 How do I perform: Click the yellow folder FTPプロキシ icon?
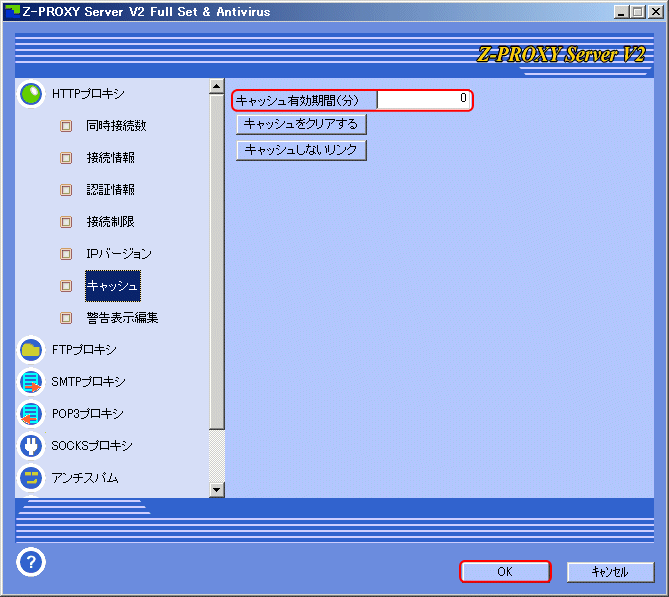31,350
